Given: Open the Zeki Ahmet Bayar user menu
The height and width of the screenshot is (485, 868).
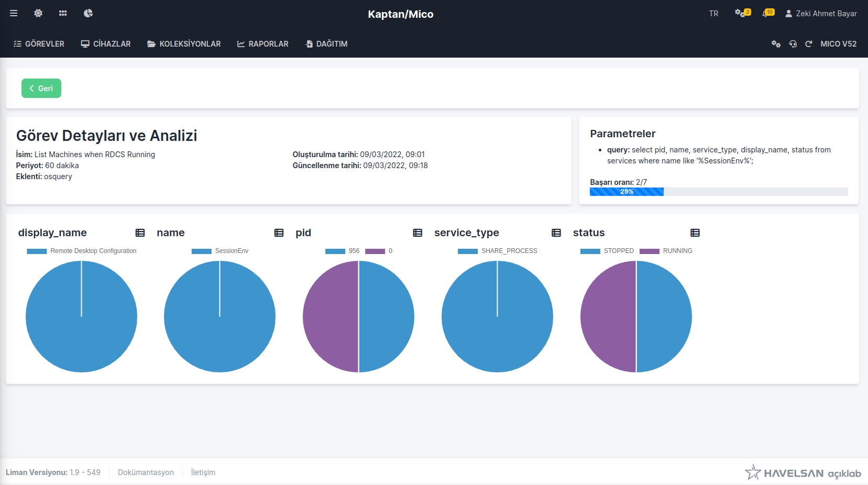Looking at the screenshot, I should [x=821, y=14].
